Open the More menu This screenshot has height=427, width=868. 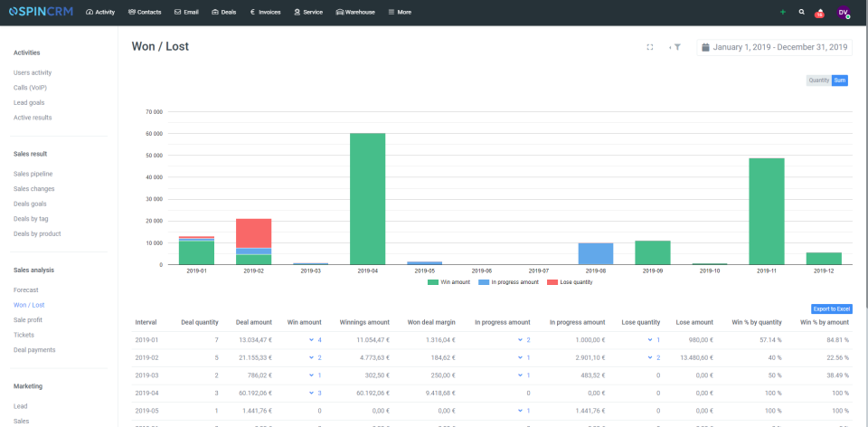coord(400,12)
